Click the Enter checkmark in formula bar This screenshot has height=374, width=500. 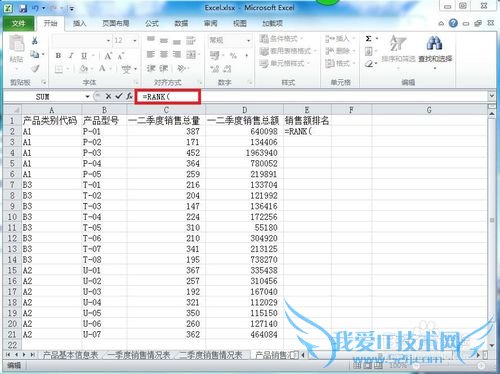click(x=118, y=97)
